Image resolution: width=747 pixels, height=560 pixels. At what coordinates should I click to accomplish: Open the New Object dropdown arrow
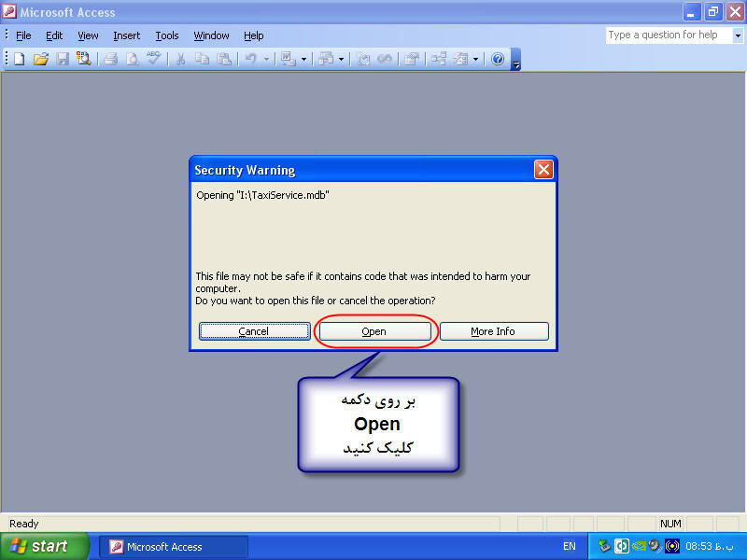point(475,59)
